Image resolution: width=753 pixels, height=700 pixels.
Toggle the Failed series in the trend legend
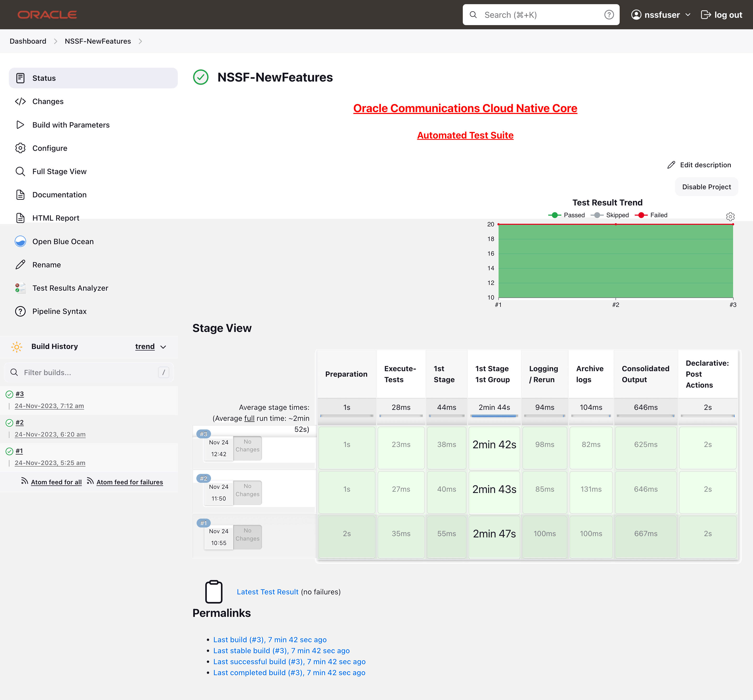(x=652, y=215)
